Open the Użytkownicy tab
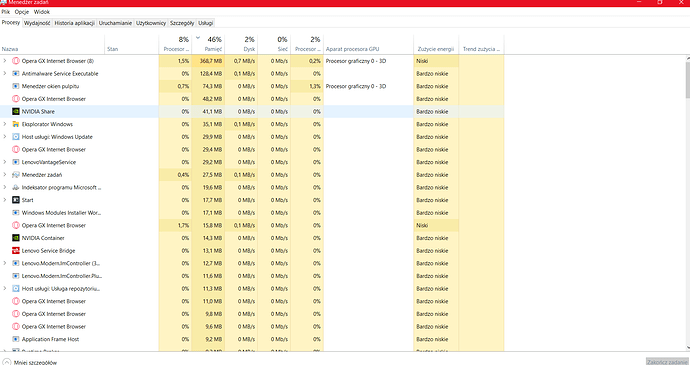This screenshot has height=365, width=690. coord(150,23)
